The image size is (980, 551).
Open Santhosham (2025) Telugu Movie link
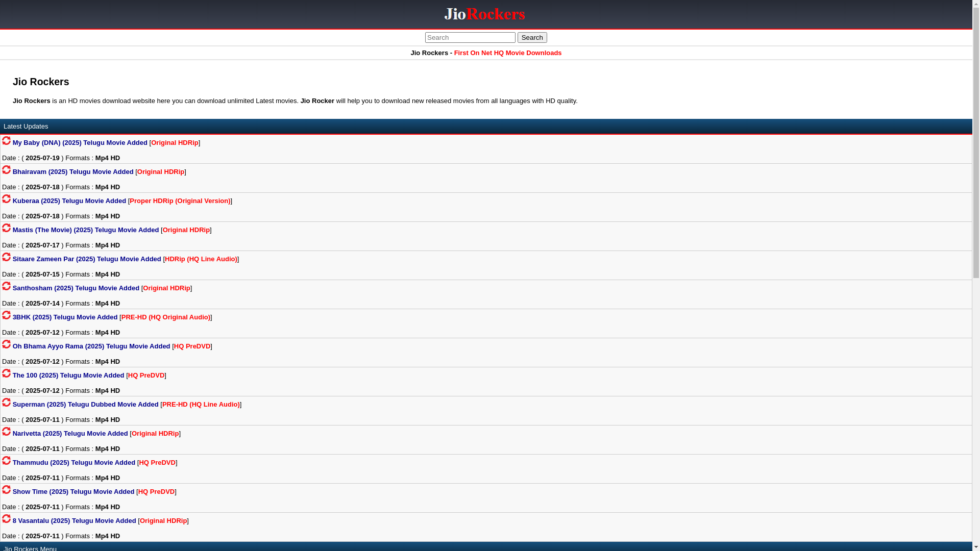tap(76, 288)
